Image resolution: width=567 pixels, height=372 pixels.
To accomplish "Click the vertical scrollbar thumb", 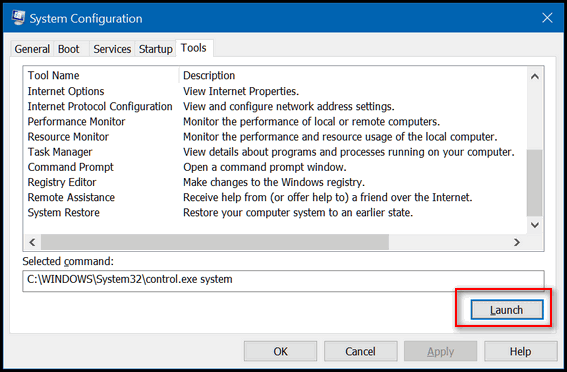I will coord(535,183).
